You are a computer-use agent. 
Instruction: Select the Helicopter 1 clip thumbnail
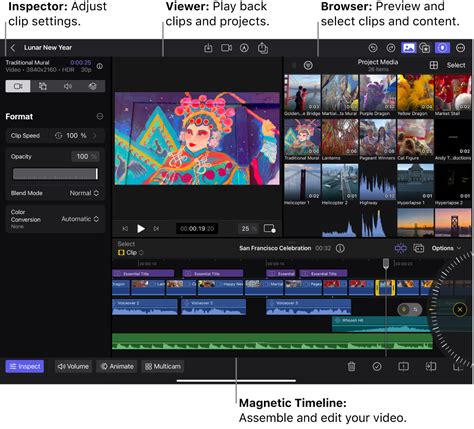302,182
